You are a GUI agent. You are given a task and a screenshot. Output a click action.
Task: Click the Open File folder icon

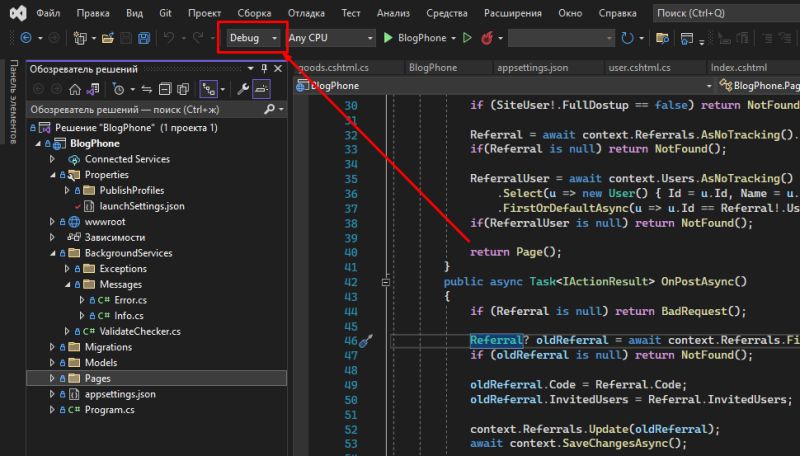point(108,38)
